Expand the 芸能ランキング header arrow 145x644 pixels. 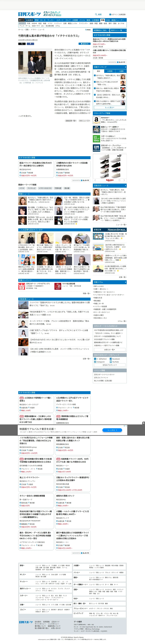tap(126, 67)
